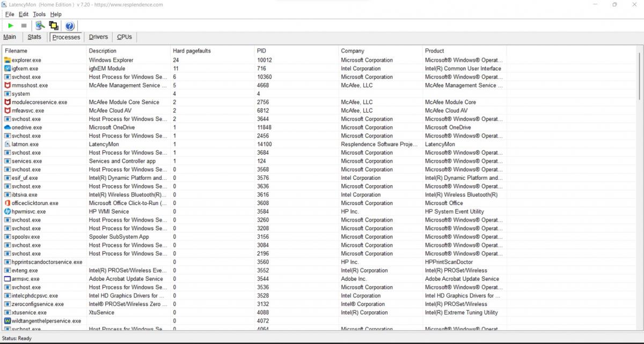Click the Resplendence Software company cell

tap(379, 144)
